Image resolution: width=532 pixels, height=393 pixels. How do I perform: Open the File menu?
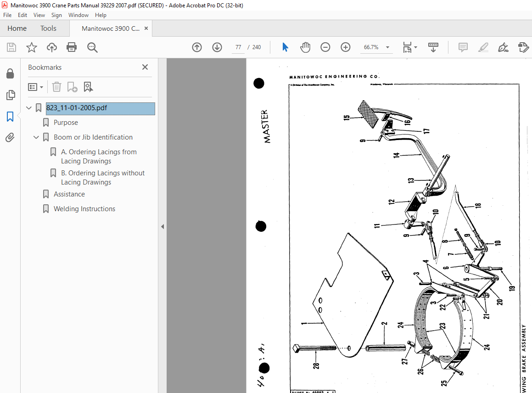coord(7,15)
